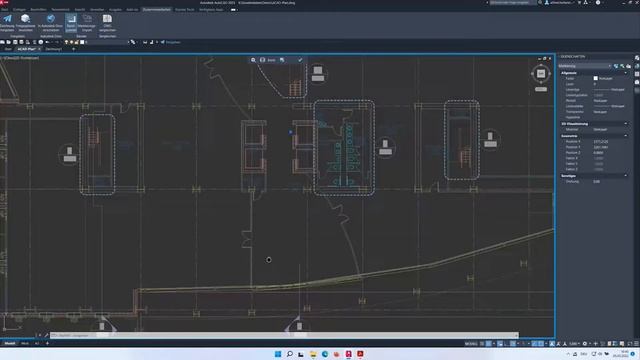The height and width of the screenshot is (360, 640).
Task: Click the Save icon in quick access toolbar
Action: click(x=15, y=42)
